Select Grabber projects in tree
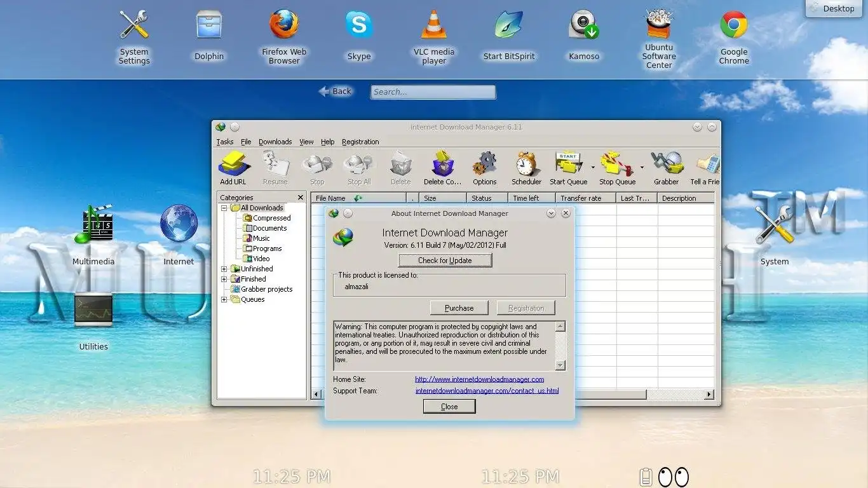868x488 pixels. (x=262, y=289)
